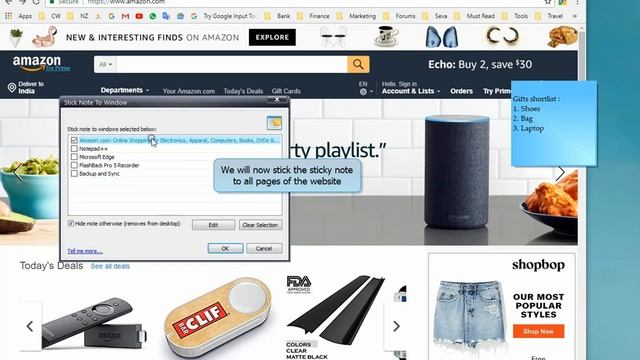Open the Gmail bookmark icon

(x=125, y=16)
